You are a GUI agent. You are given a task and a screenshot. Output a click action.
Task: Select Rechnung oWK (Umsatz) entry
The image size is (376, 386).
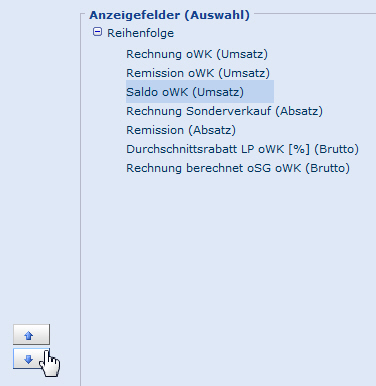tap(197, 54)
